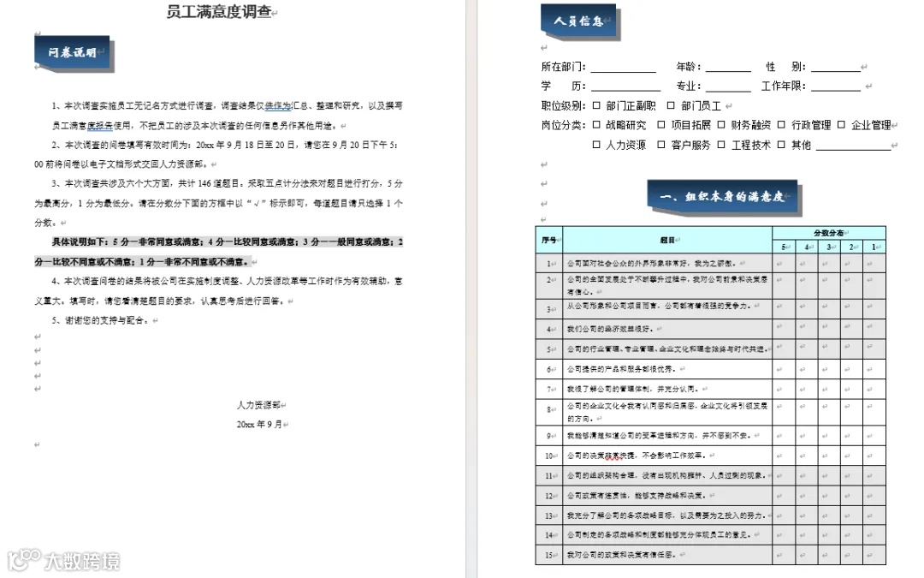Check the 部门正副职 checkbox
The height and width of the screenshot is (578, 924).
[x=596, y=105]
